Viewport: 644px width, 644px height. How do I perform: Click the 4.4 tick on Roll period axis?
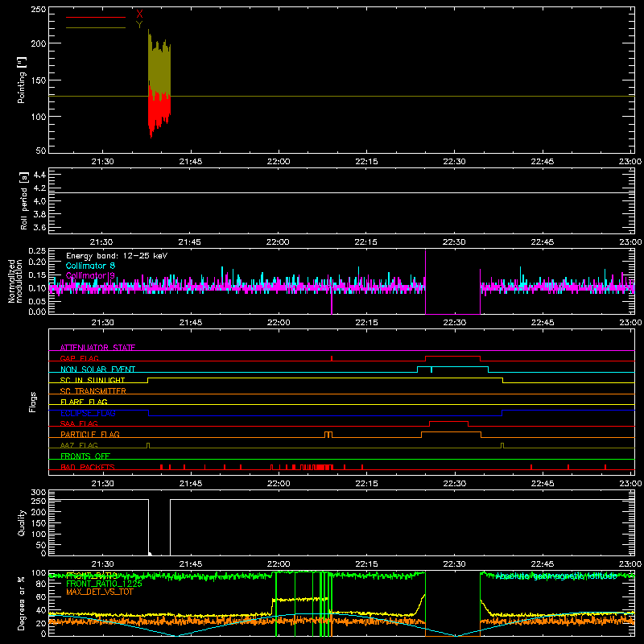[x=39, y=175]
